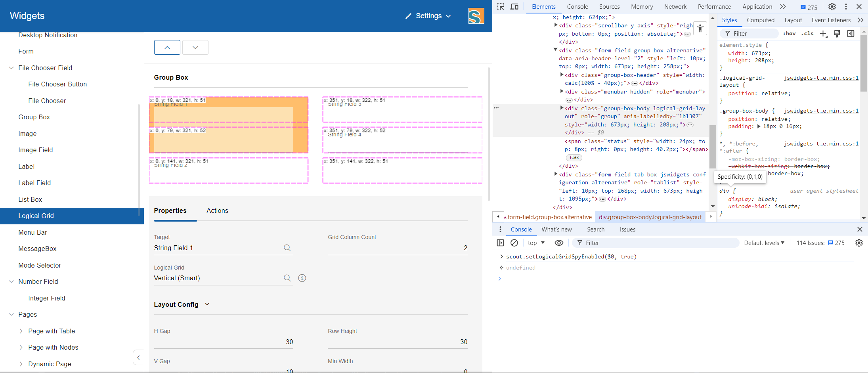Click the inspect element picker icon

pos(501,7)
